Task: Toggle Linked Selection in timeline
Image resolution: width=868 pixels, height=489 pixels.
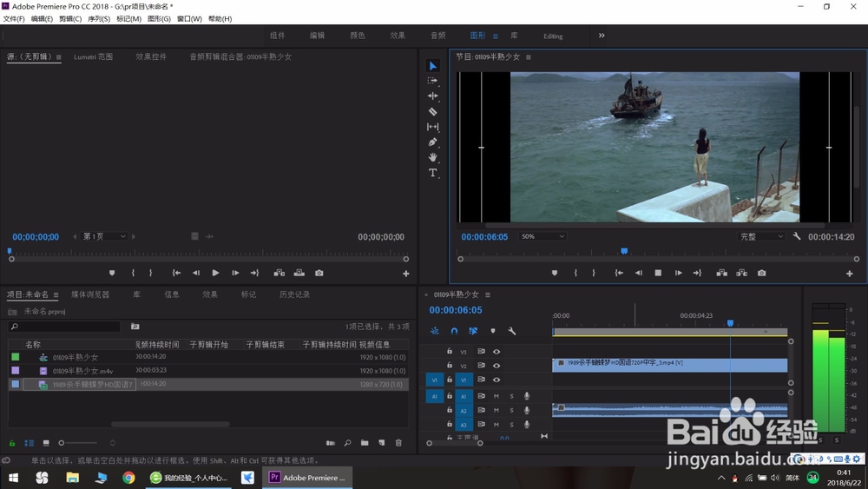Action: coord(473,331)
